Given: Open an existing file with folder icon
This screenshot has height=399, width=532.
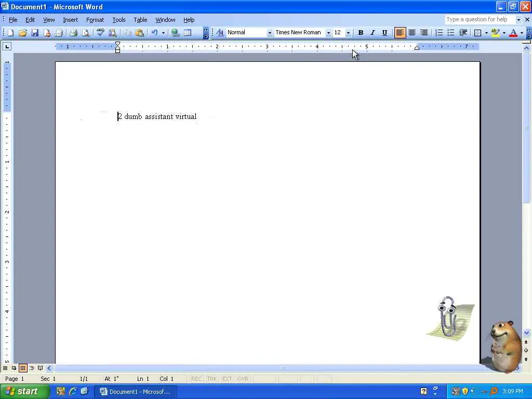Looking at the screenshot, I should [x=23, y=33].
